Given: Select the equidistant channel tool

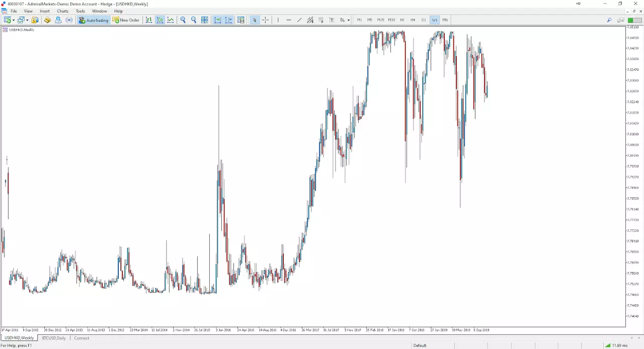Looking at the screenshot, I should (310, 20).
